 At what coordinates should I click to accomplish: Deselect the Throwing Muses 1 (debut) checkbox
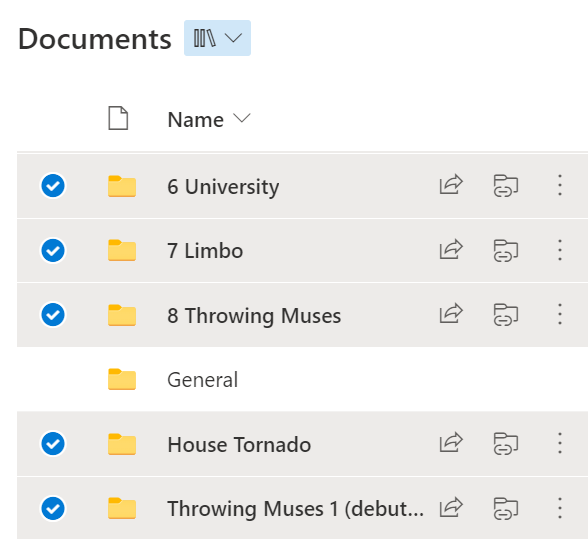click(53, 509)
